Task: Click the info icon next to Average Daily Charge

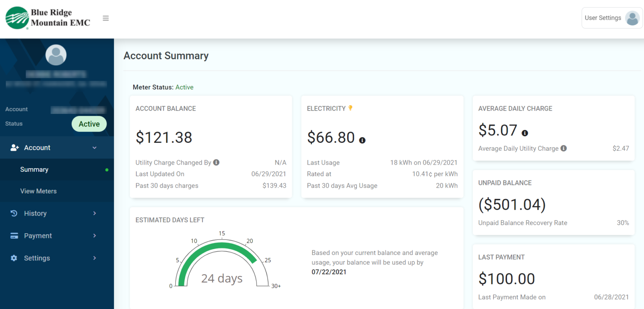Action: coord(525,132)
